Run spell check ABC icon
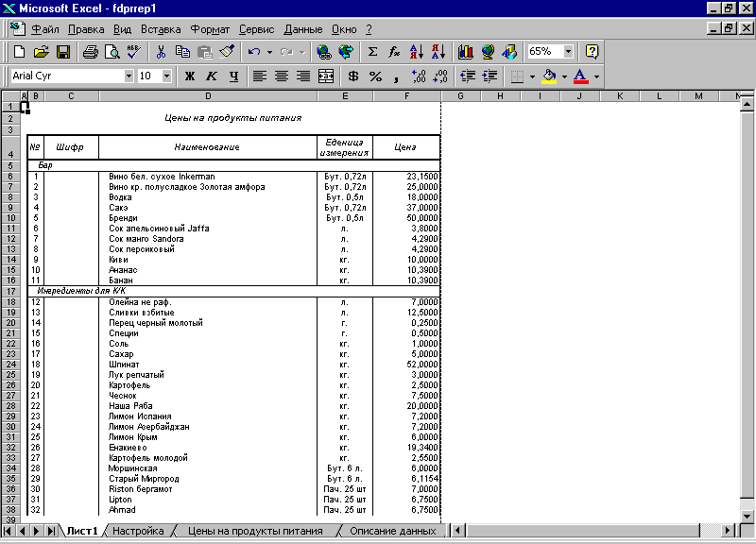 click(133, 52)
